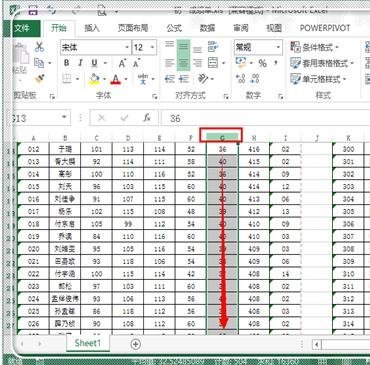This screenshot has width=370, height=365.
Task: Open borders dropdown arrow
Action: (77, 79)
